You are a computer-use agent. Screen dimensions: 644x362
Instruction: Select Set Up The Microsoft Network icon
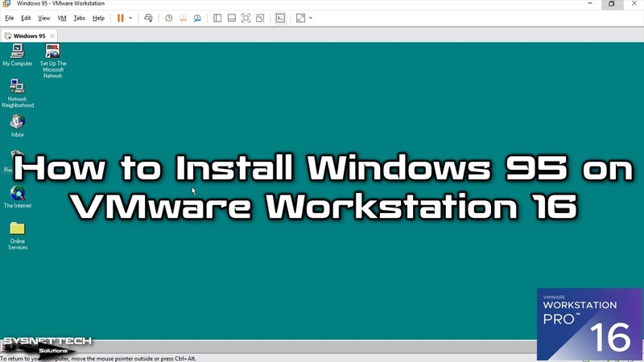[x=53, y=61]
